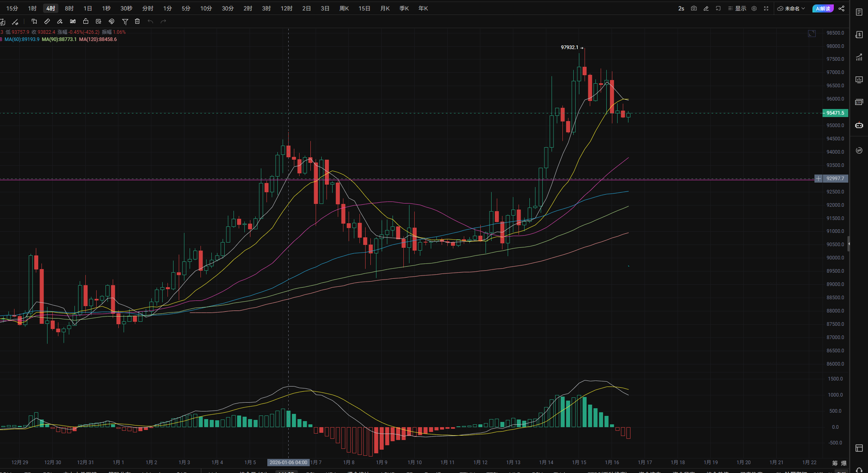
Task: Click the trash delete drawings icon
Action: (137, 21)
